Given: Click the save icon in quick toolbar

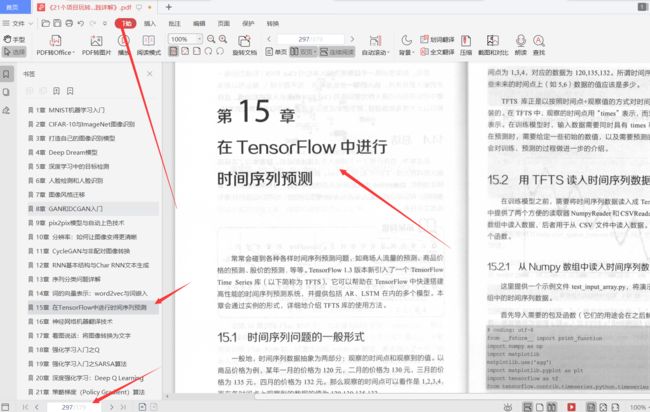Looking at the screenshot, I should [57, 24].
